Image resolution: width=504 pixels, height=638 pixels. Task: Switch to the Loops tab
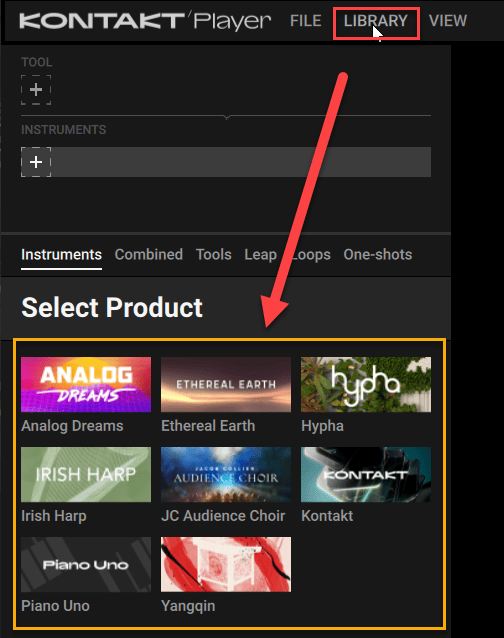311,255
